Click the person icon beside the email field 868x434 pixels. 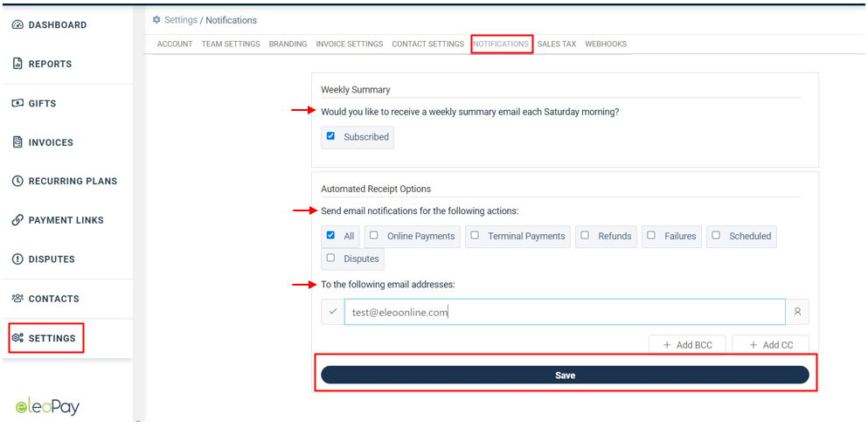pyautogui.click(x=798, y=312)
